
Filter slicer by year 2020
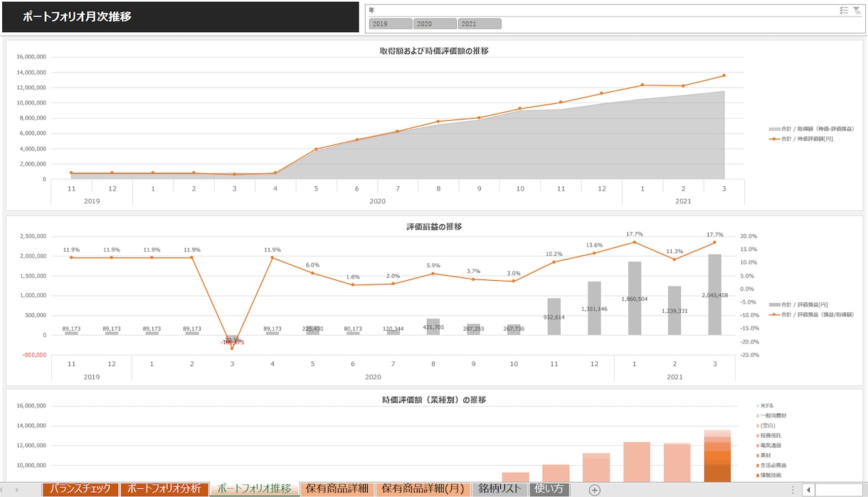(x=435, y=23)
